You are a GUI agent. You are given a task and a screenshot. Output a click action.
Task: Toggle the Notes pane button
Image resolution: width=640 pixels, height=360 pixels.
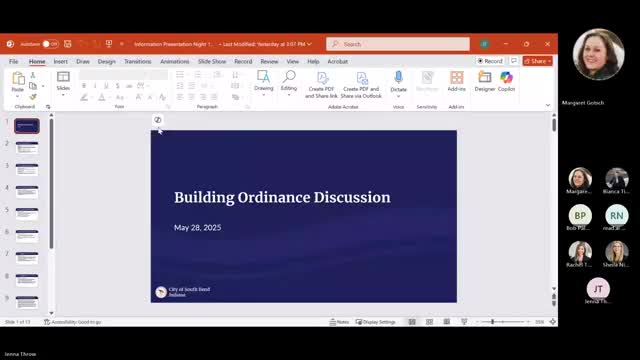click(x=339, y=322)
